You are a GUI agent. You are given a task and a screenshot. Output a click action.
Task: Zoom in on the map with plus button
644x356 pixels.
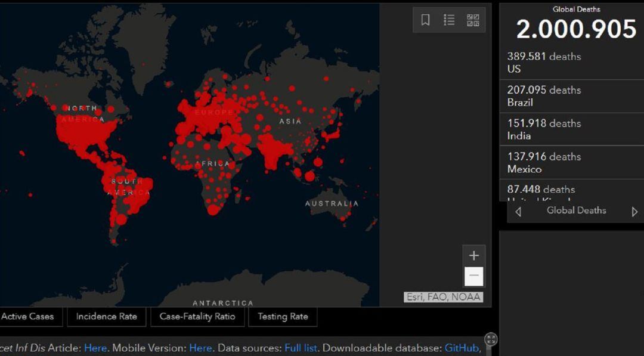coord(473,255)
